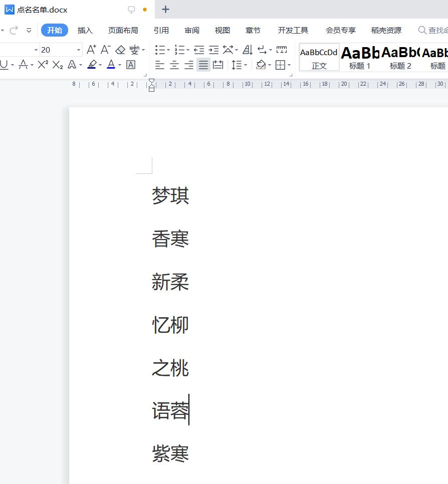Apply subscript formatting
Image resolution: width=448 pixels, height=484 pixels.
[x=58, y=65]
